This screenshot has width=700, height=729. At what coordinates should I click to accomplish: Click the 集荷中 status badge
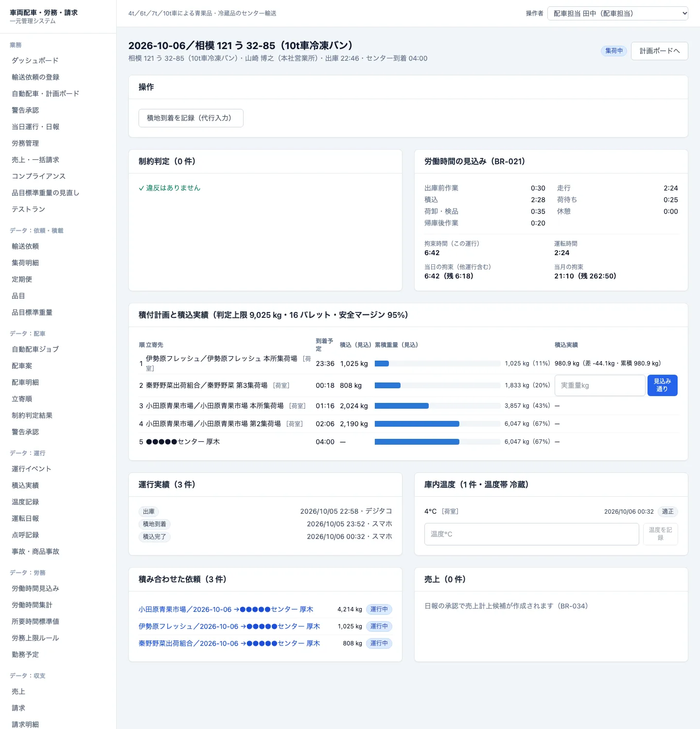coord(614,51)
